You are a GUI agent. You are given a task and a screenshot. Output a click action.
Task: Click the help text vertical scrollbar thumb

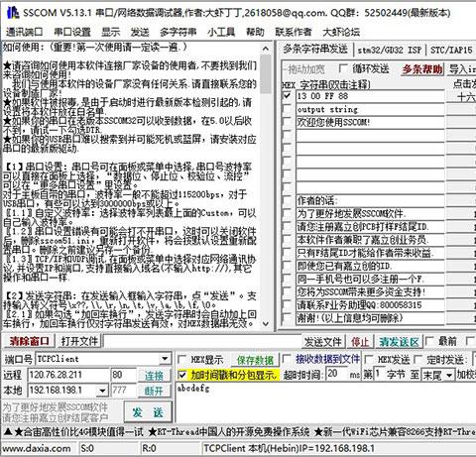click(x=266, y=74)
